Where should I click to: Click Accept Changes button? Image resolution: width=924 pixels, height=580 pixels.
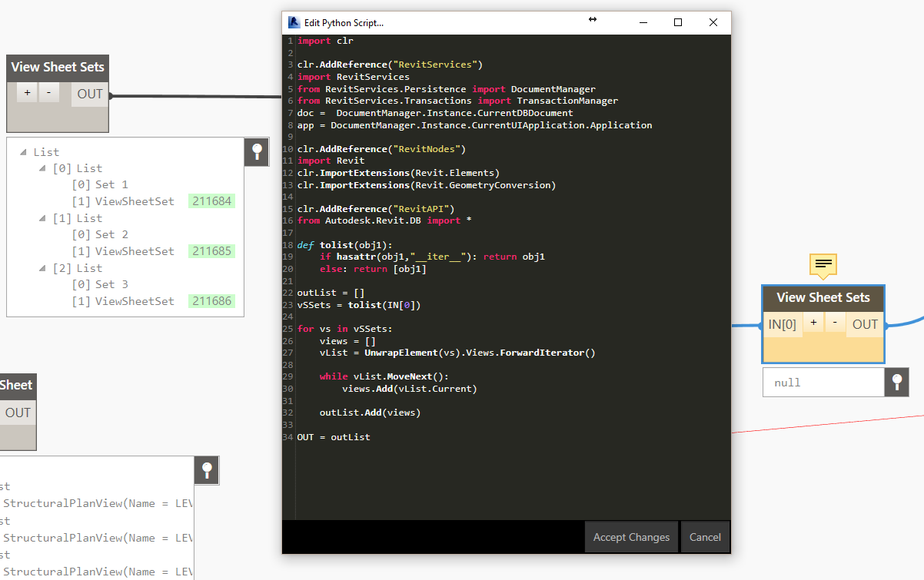click(631, 537)
